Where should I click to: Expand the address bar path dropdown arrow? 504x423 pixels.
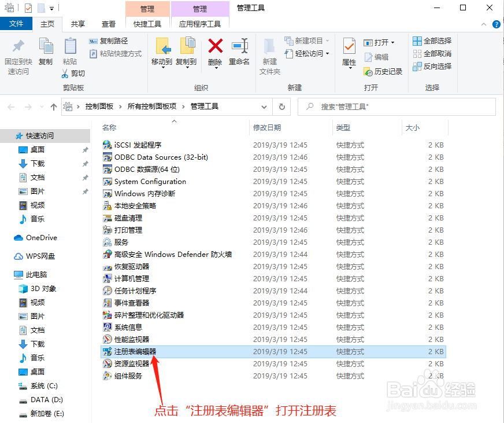pos(264,106)
